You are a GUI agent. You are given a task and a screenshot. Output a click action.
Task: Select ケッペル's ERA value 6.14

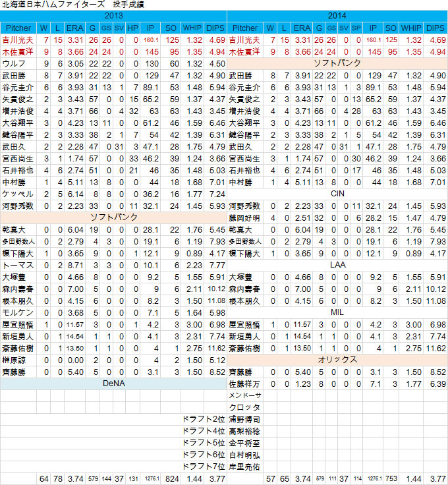coord(76,194)
